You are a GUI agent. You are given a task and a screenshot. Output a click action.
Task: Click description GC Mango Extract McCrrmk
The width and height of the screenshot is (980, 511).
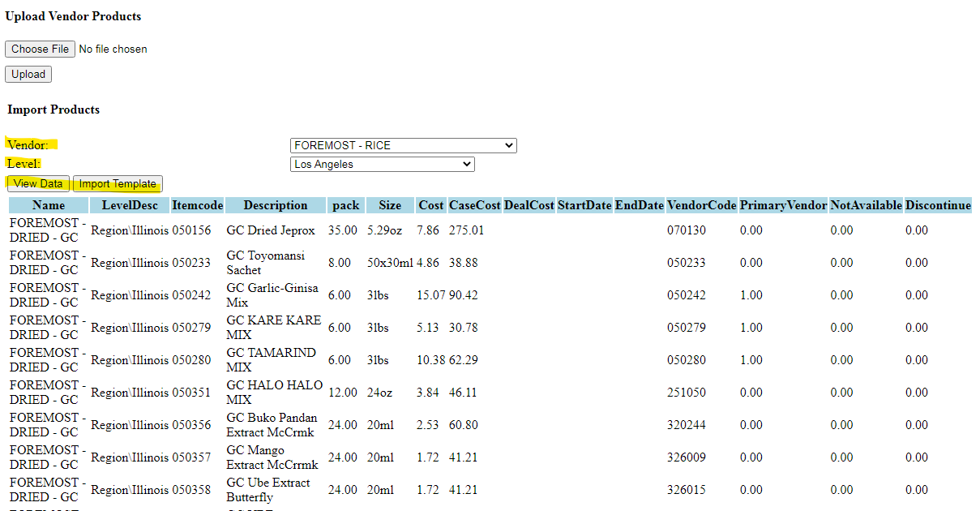[272, 457]
